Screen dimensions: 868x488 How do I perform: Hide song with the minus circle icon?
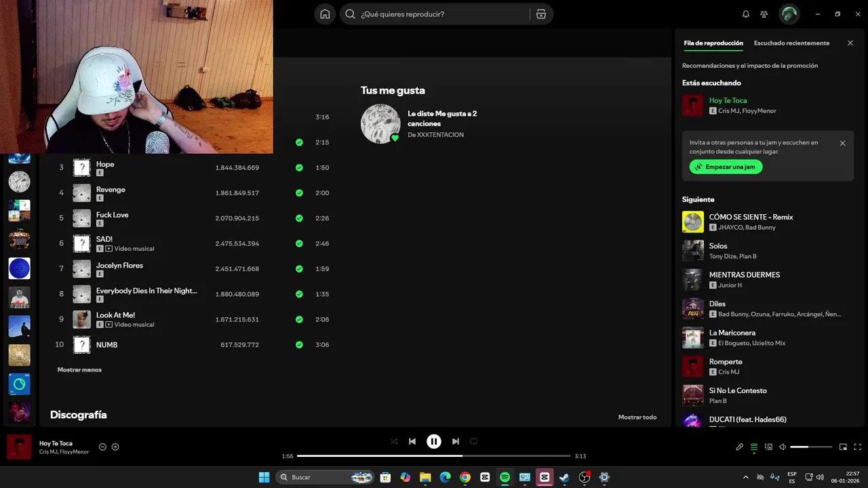point(102,447)
